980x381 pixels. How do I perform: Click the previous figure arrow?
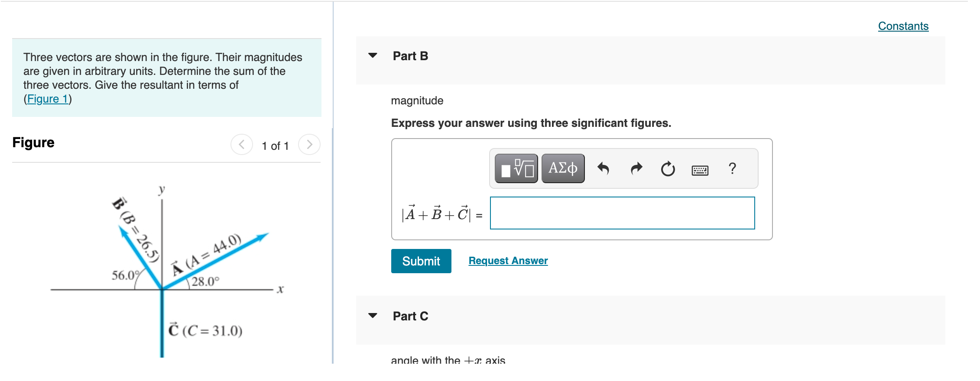[242, 145]
